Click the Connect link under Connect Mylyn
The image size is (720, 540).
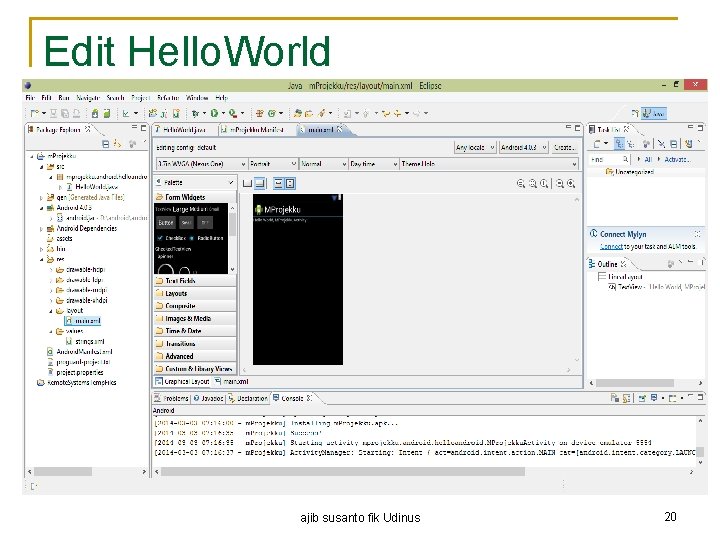pyautogui.click(x=611, y=247)
